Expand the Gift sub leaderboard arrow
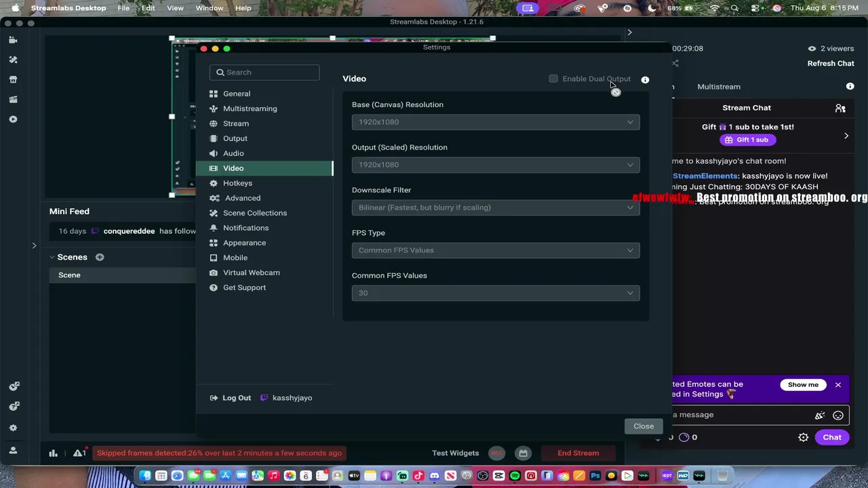This screenshot has width=868, height=488. [x=846, y=136]
